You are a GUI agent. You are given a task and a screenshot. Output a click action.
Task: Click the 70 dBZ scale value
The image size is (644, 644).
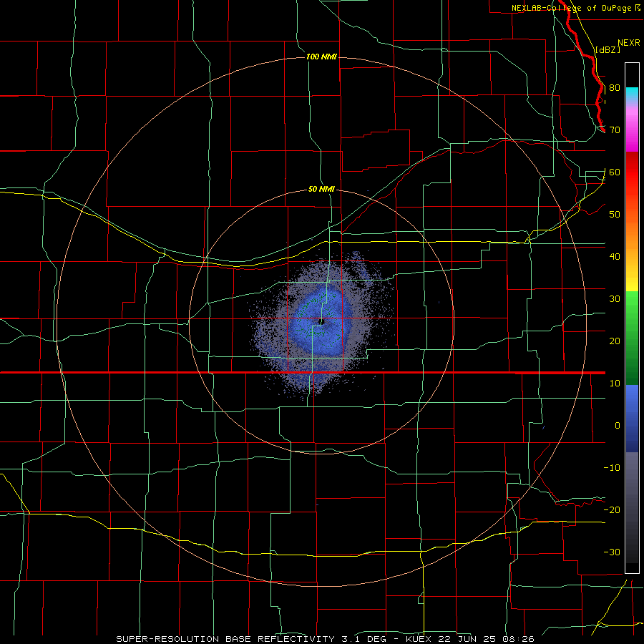coord(615,130)
